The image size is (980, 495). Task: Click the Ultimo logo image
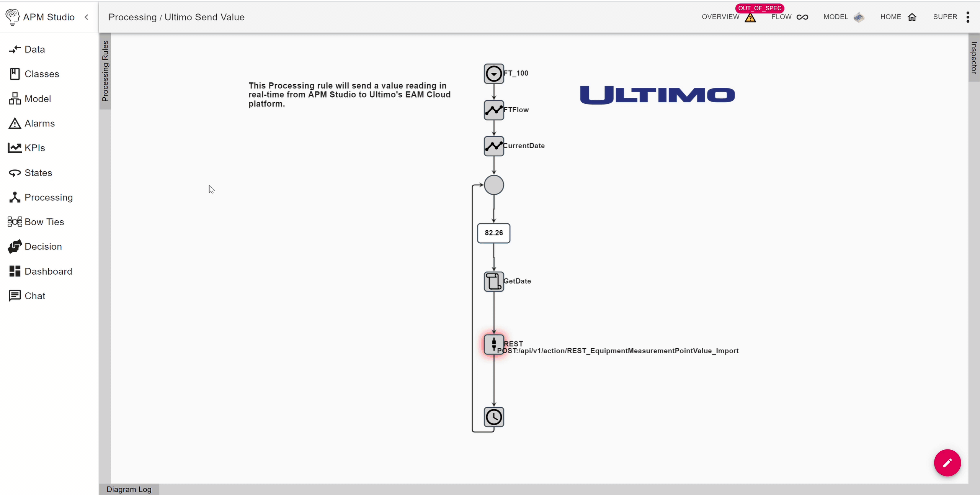pyautogui.click(x=657, y=95)
